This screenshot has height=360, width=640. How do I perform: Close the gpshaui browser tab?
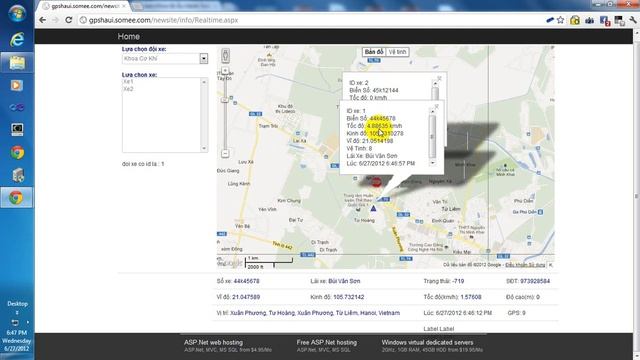pos(124,6)
